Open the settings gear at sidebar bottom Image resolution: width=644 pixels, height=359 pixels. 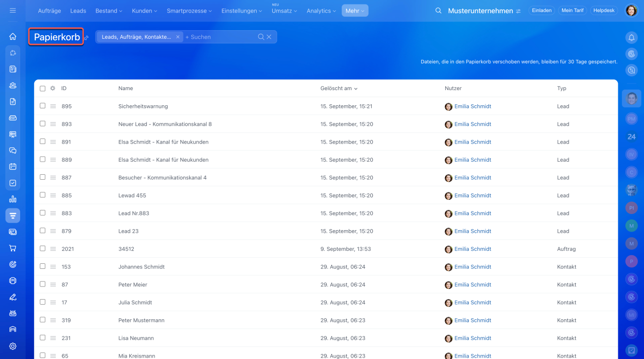pyautogui.click(x=13, y=346)
